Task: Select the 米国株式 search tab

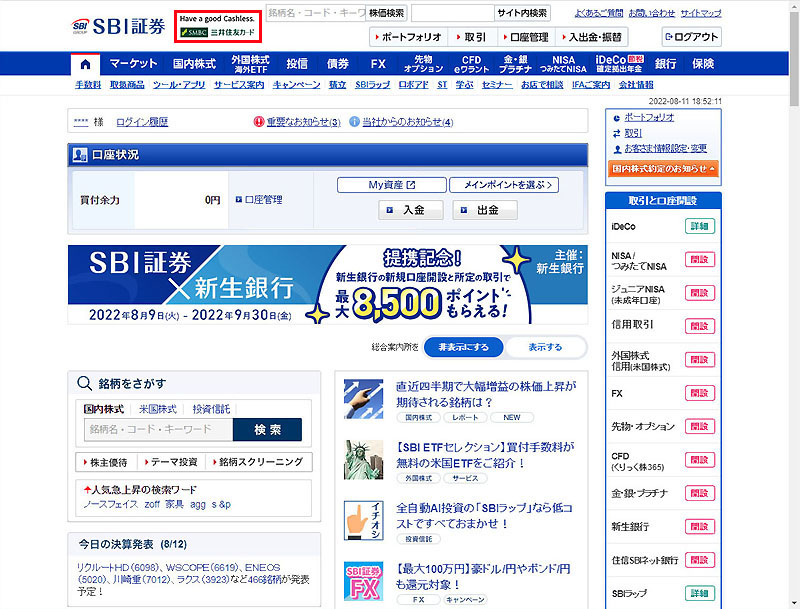Action: pos(158,409)
